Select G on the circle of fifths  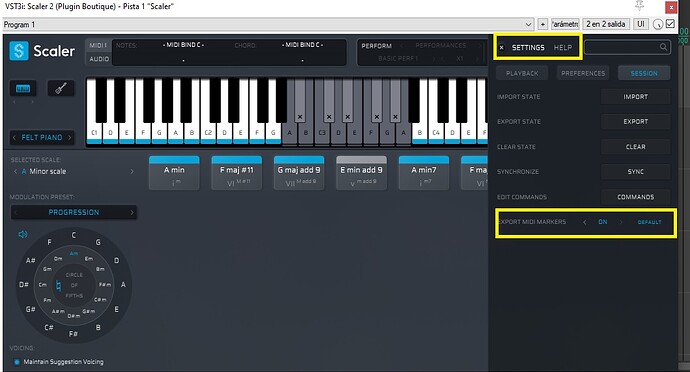point(98,242)
